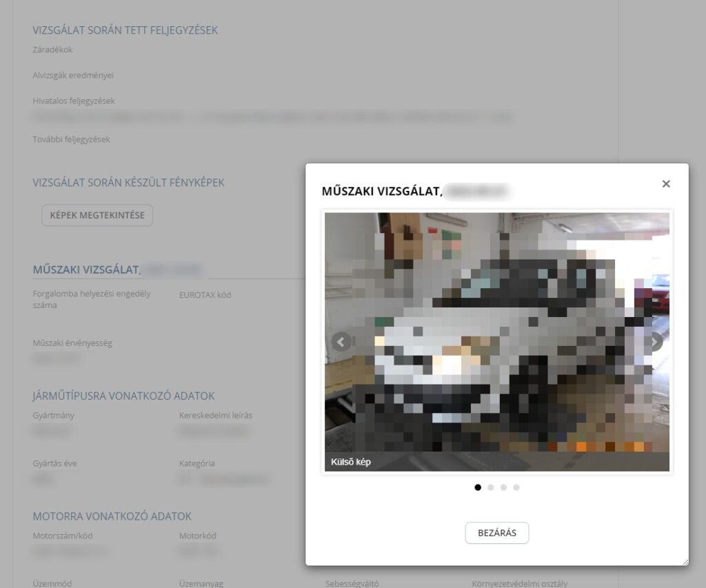Click the Környezetvédelmi osztály label
706x588 pixels.
click(519, 583)
